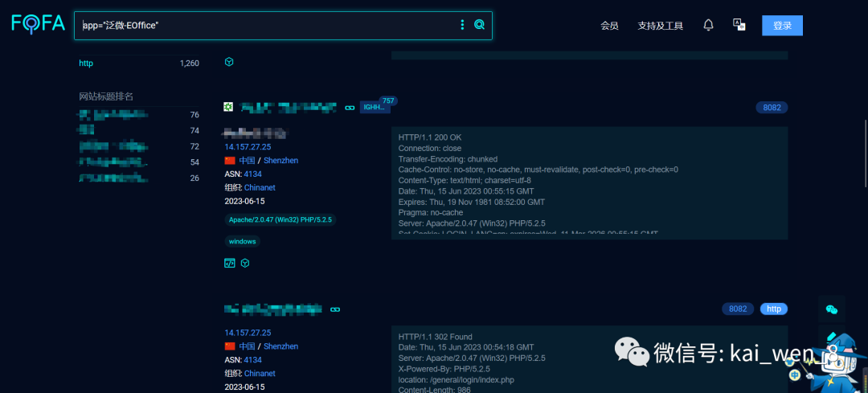The height and width of the screenshot is (393, 868).
Task: Click the title ranking row with count 74
Action: tap(139, 131)
